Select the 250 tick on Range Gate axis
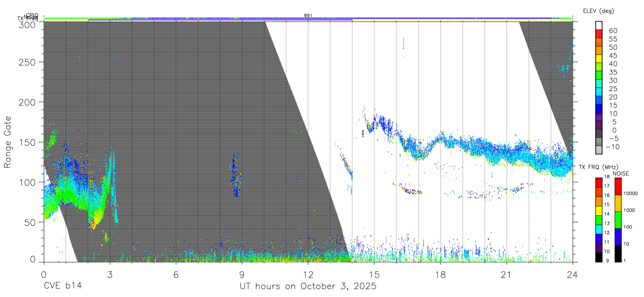The image size is (644, 297). pyautogui.click(x=28, y=62)
